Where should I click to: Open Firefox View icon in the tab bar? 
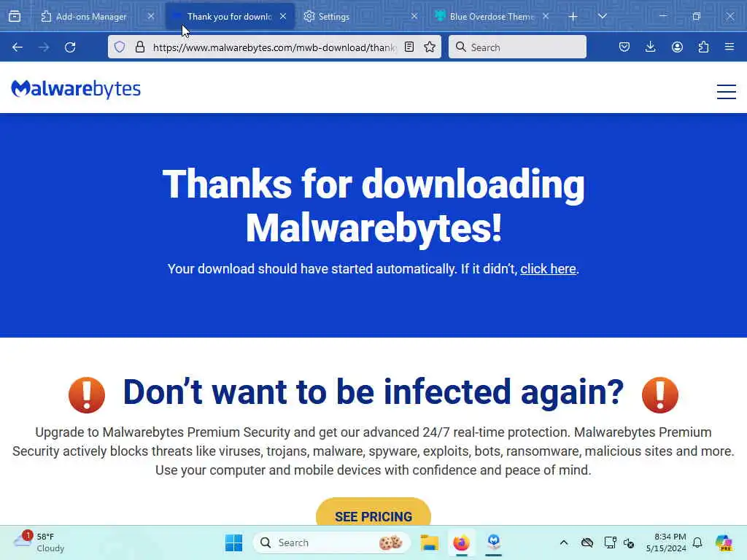(x=15, y=16)
